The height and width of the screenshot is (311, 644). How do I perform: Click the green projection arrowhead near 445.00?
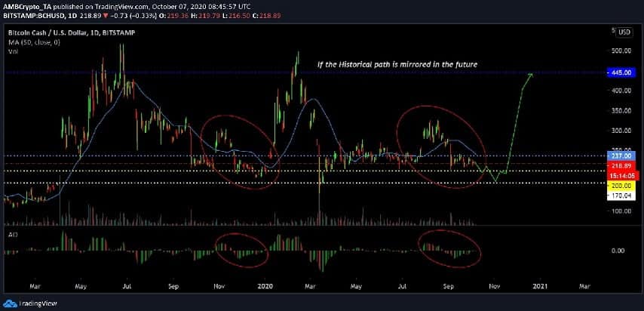pyautogui.click(x=531, y=75)
